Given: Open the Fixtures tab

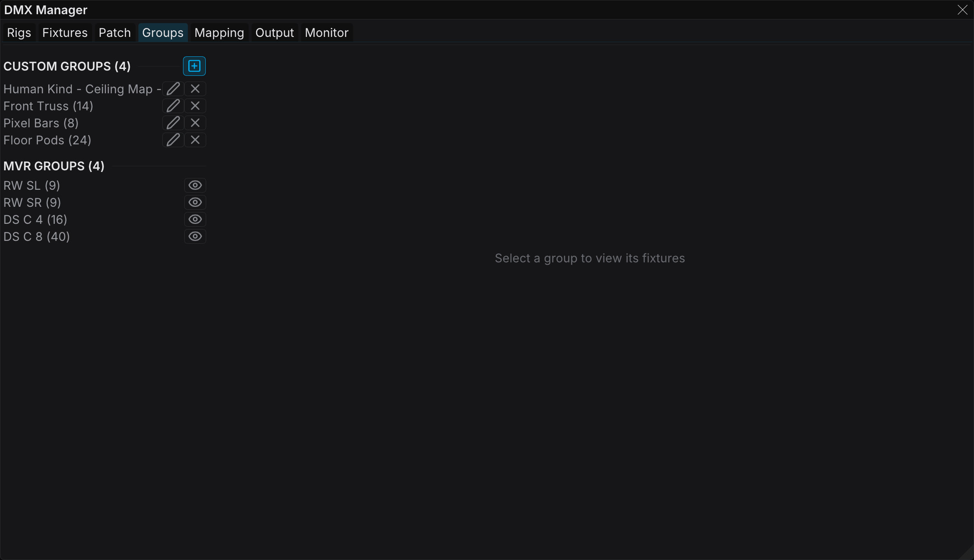Looking at the screenshot, I should pyautogui.click(x=65, y=32).
